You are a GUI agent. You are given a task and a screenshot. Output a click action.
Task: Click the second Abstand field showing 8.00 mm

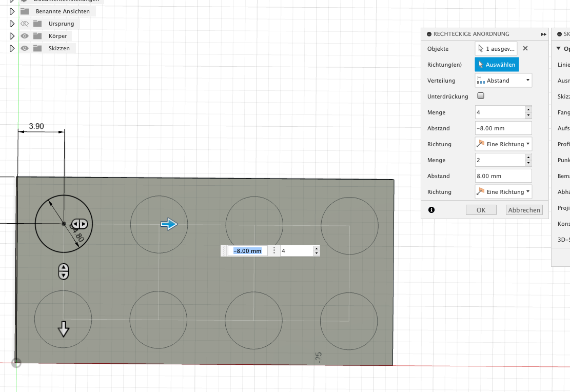503,176
